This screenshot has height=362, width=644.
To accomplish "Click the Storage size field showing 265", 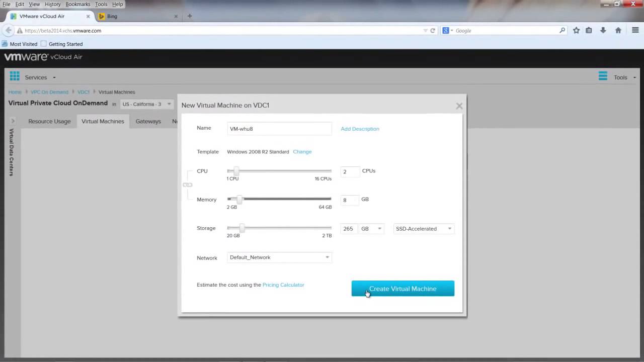I will (349, 229).
